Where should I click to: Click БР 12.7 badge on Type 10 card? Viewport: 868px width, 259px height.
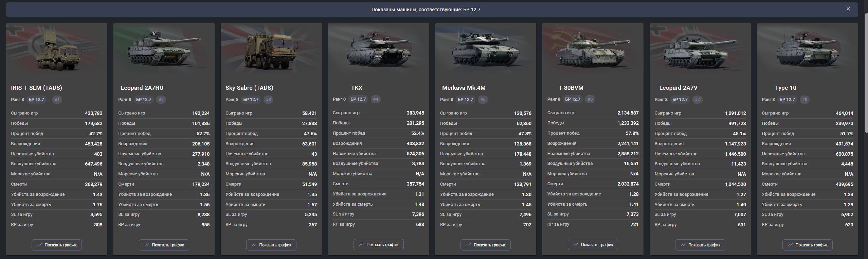[x=788, y=100]
